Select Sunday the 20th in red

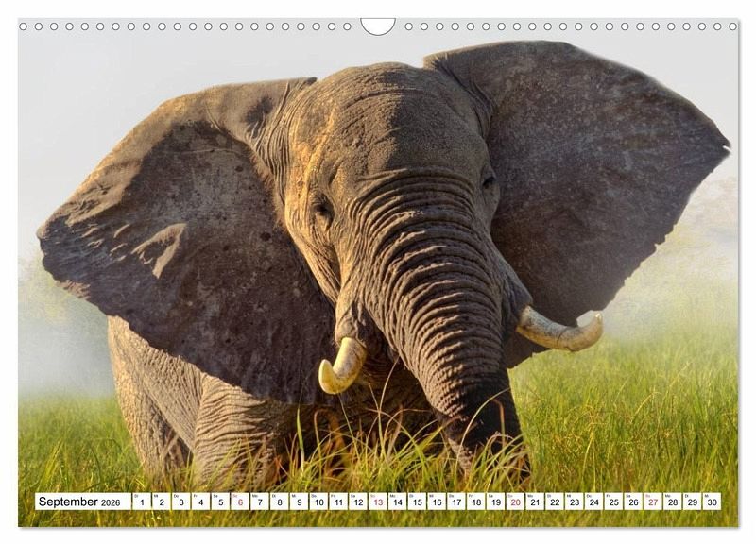tap(515, 502)
